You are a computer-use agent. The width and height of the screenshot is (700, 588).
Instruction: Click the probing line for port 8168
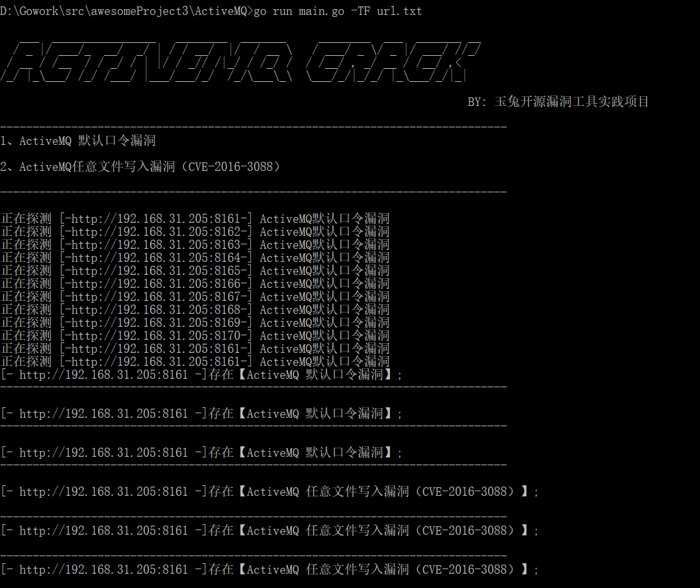[195, 310]
